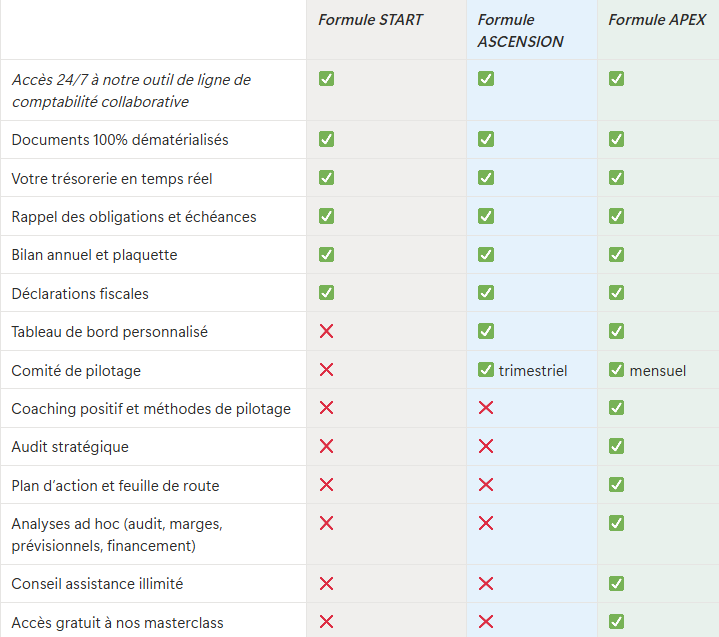Click ASCENSION red cross for Audit stratégique
Image resolution: width=719 pixels, height=637 pixels.
(x=486, y=446)
